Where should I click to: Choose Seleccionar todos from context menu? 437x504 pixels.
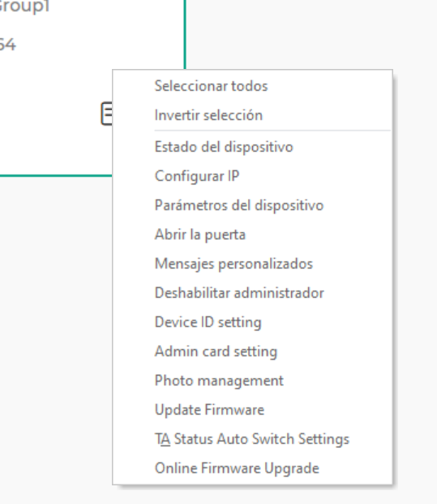click(252, 86)
